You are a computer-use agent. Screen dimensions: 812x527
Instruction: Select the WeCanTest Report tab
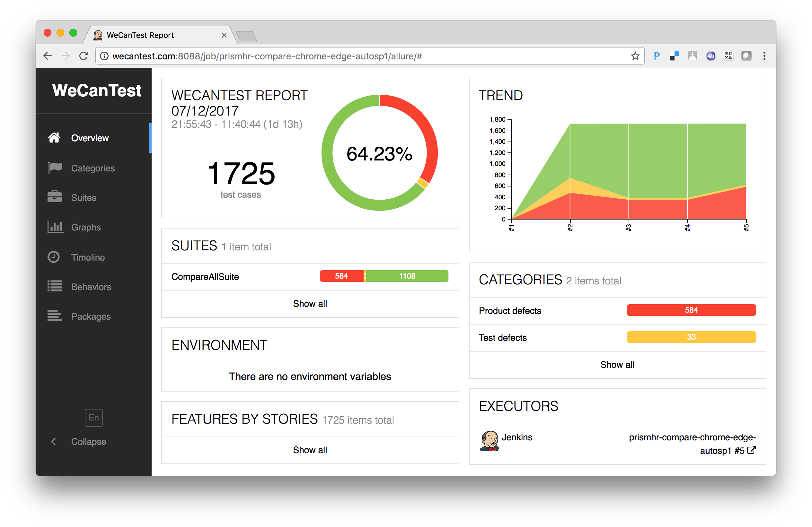click(160, 35)
